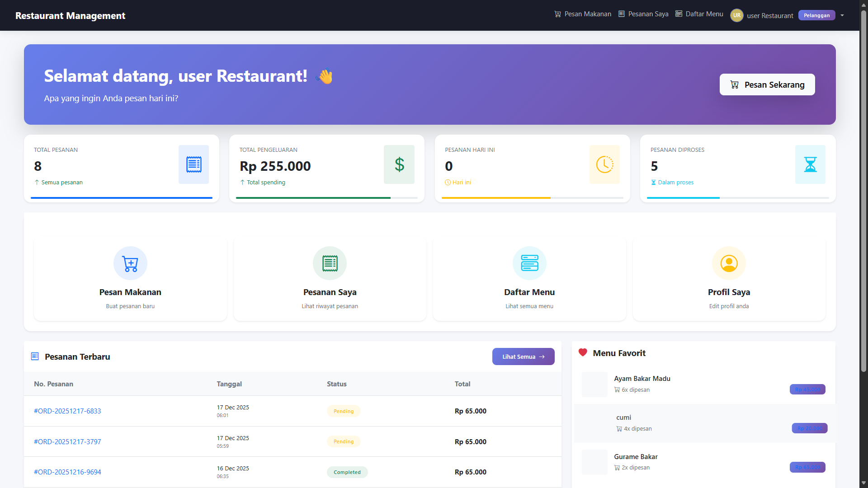Click the heart icon beside Menu Favorit
The height and width of the screenshot is (488, 868).
click(582, 352)
